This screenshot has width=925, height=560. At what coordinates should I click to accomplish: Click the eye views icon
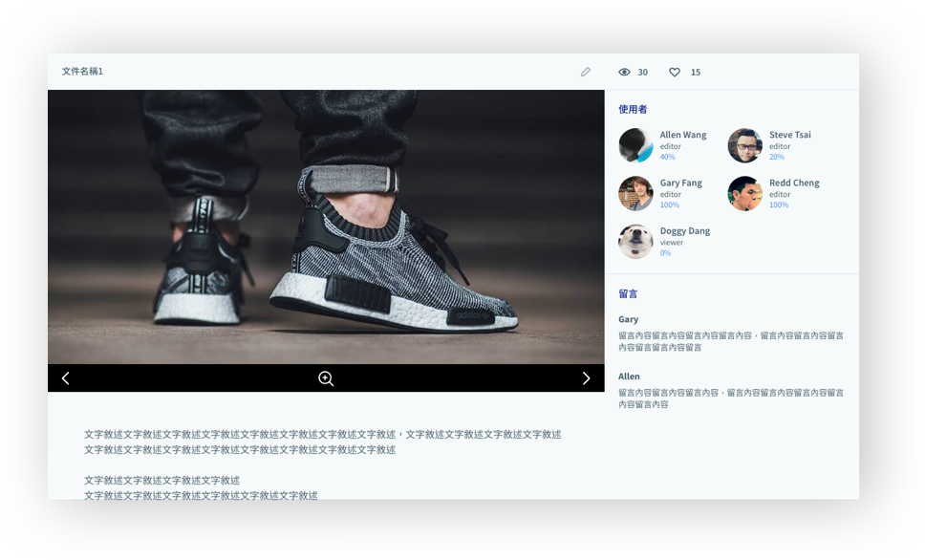click(x=624, y=72)
